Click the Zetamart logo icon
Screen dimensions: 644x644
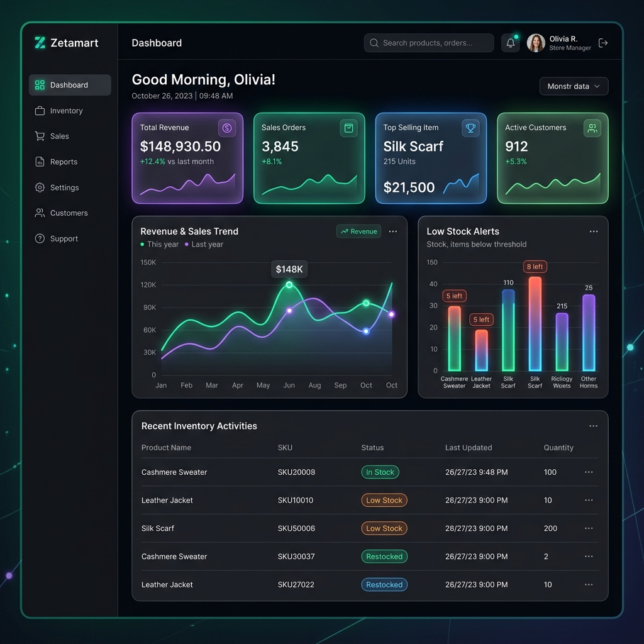[x=40, y=43]
